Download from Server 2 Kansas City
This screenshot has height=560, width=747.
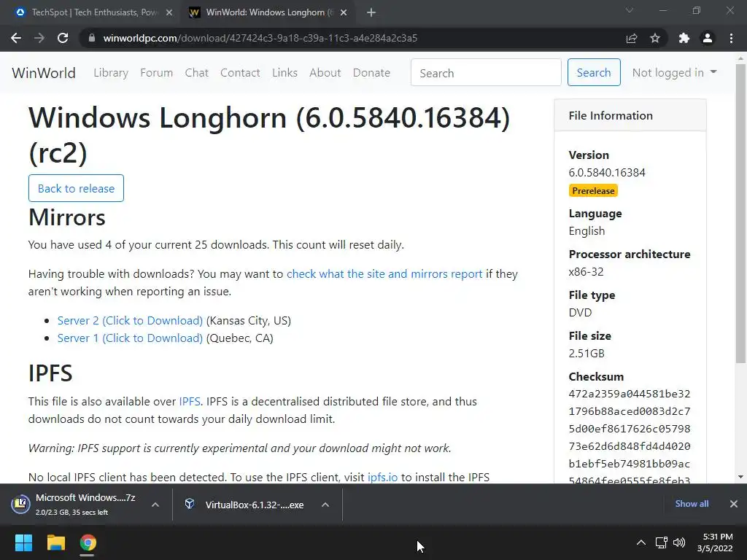tap(130, 321)
